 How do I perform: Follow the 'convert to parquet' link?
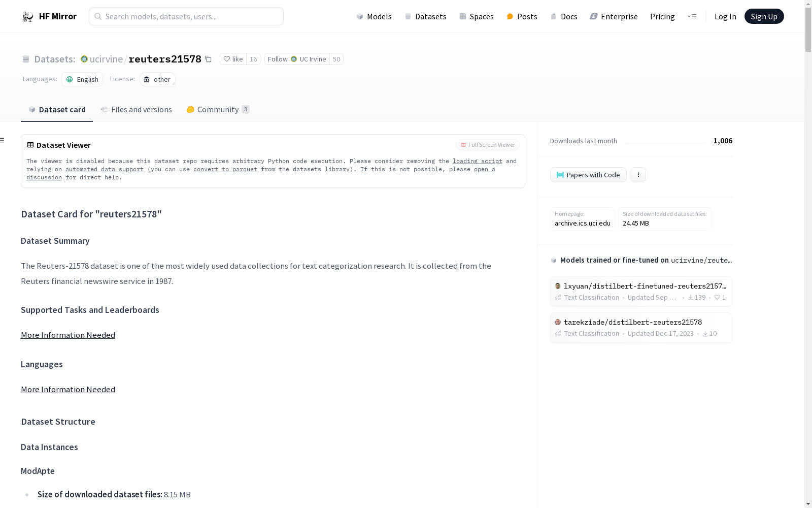225,169
